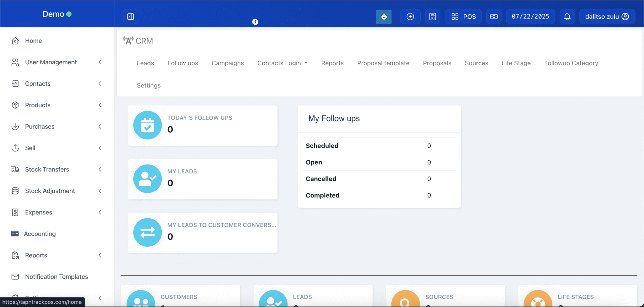Expand the Products sidebar menu
The width and height of the screenshot is (644, 307).
pyautogui.click(x=38, y=105)
